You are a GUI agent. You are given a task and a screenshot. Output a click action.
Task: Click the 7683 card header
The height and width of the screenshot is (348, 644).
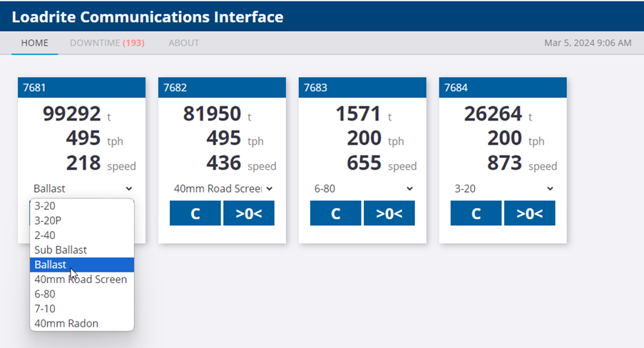(363, 88)
